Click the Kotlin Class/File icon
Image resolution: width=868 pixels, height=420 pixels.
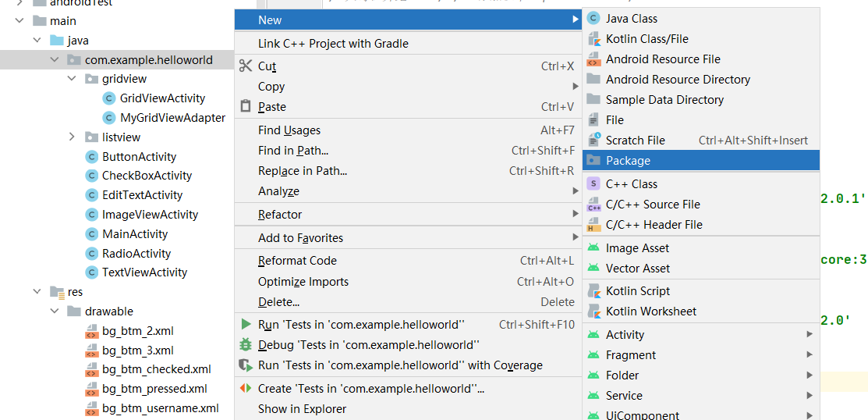[x=593, y=39]
